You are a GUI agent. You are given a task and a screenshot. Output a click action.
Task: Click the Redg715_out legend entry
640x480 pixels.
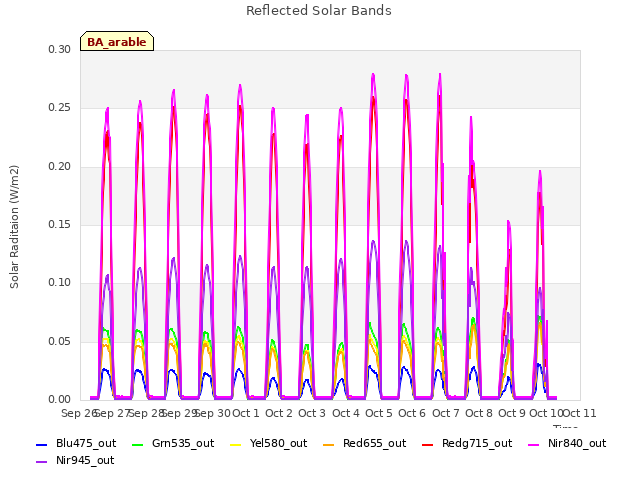point(467,444)
